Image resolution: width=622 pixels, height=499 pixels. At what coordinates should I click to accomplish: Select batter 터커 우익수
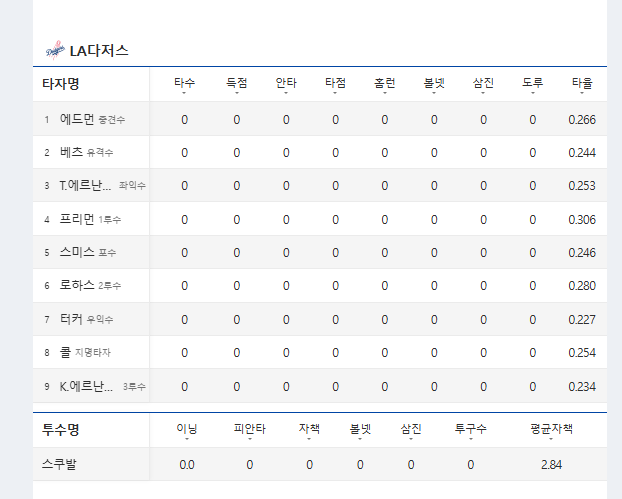86,319
